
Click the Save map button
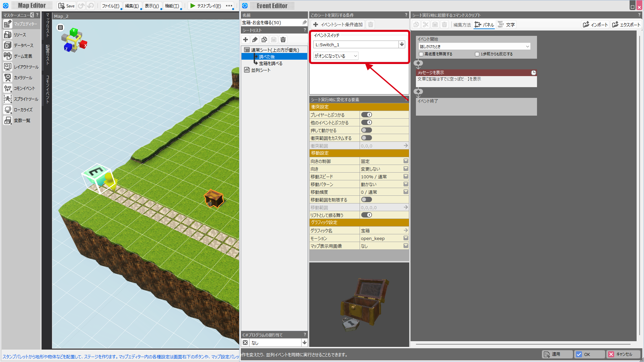coord(66,6)
